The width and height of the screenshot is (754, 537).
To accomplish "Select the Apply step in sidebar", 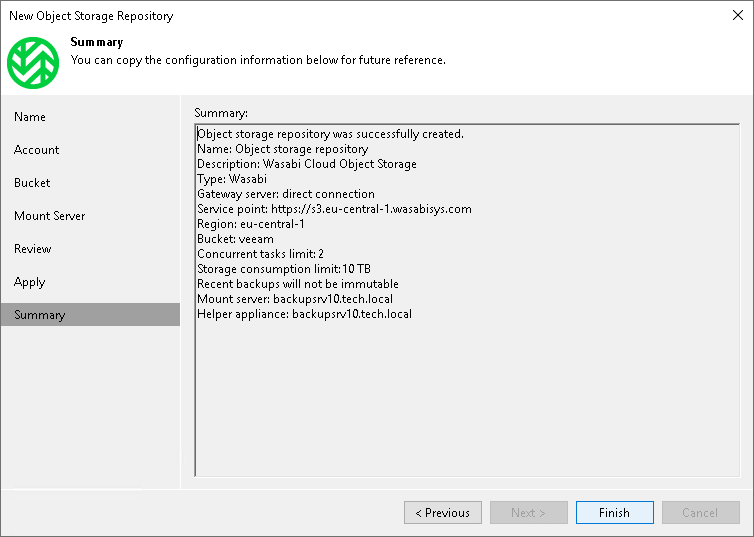I will pyautogui.click(x=30, y=282).
